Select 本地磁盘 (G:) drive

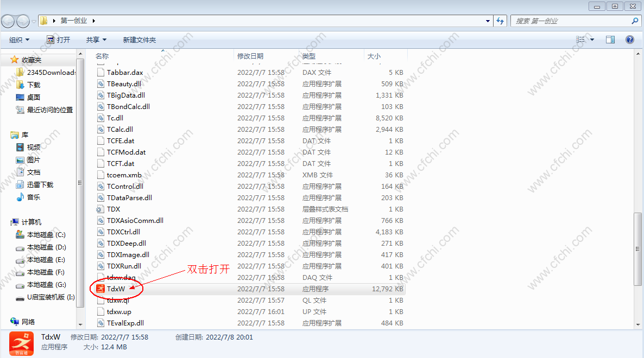pos(40,285)
